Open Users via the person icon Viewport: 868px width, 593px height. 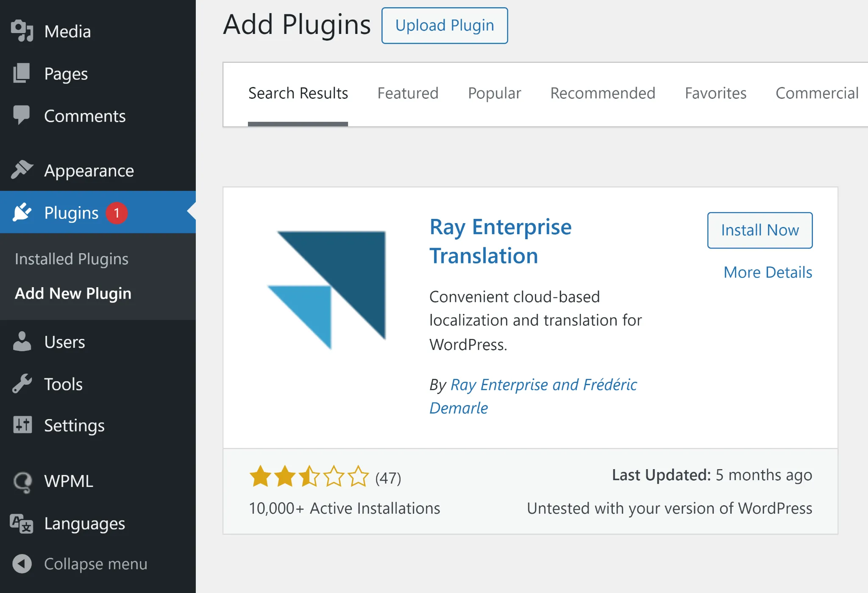click(22, 341)
